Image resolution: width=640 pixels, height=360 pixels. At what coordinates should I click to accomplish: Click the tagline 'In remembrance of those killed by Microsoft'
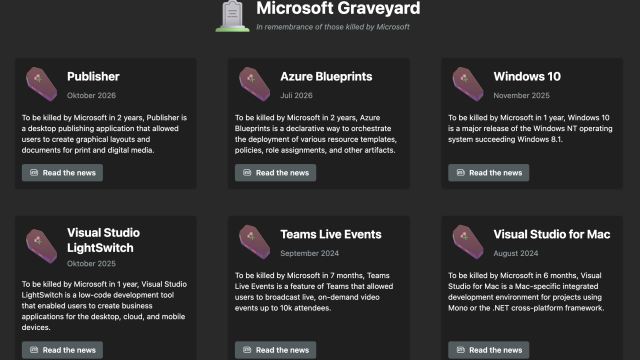333,27
